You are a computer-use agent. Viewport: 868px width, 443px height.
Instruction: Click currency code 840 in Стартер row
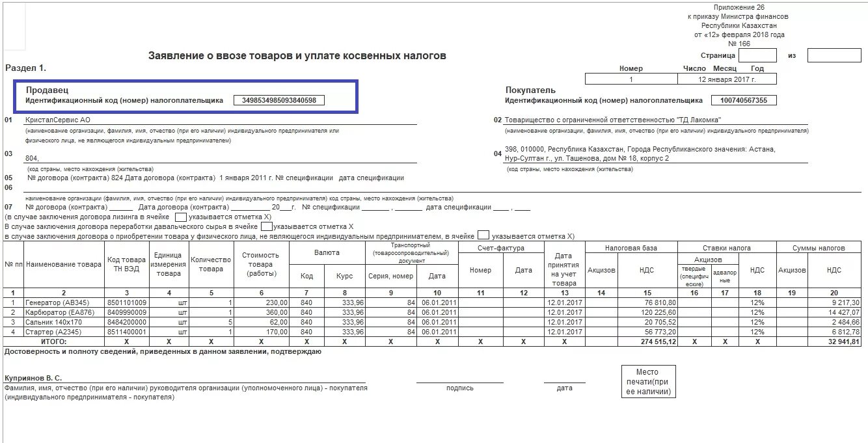tap(306, 332)
